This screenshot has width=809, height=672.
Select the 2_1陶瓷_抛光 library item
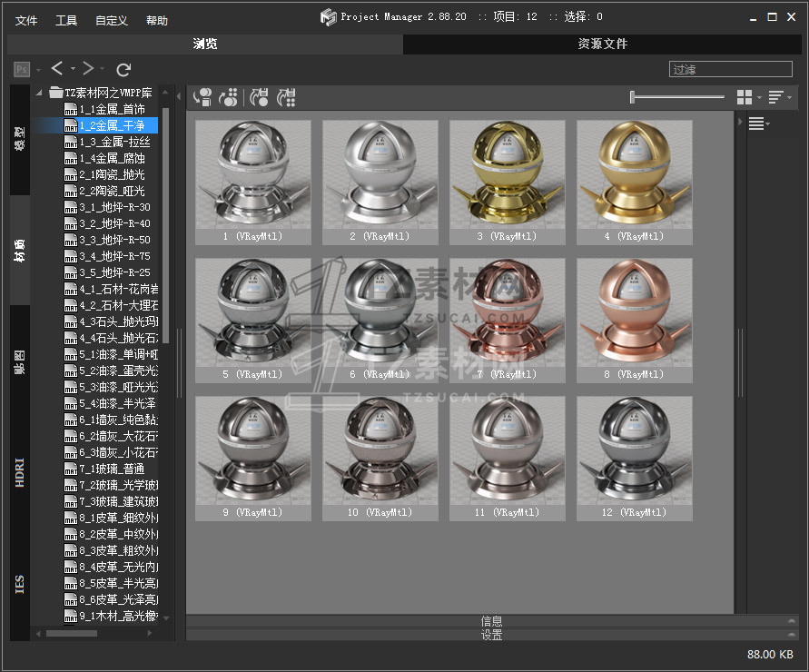pyautogui.click(x=111, y=174)
